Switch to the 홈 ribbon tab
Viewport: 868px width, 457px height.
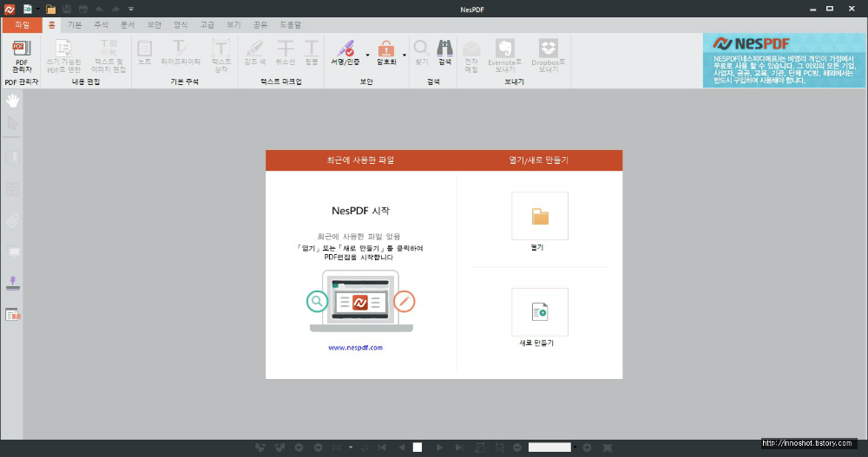click(51, 25)
